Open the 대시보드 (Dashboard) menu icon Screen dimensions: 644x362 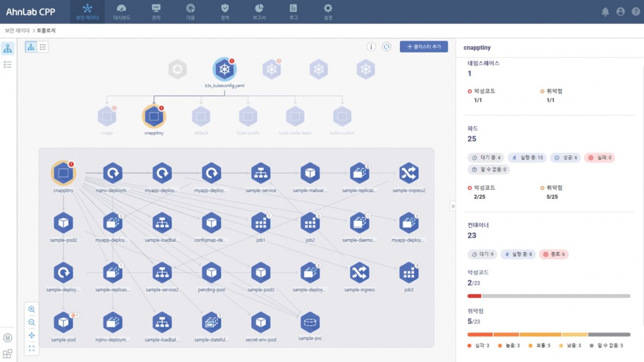coord(122,12)
